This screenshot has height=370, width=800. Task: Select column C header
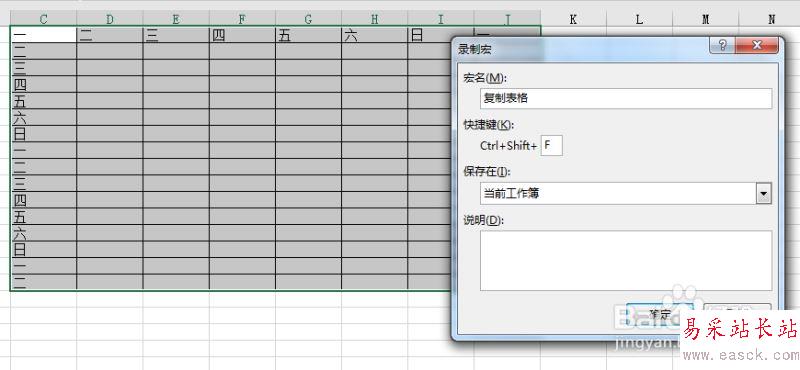(x=43, y=19)
